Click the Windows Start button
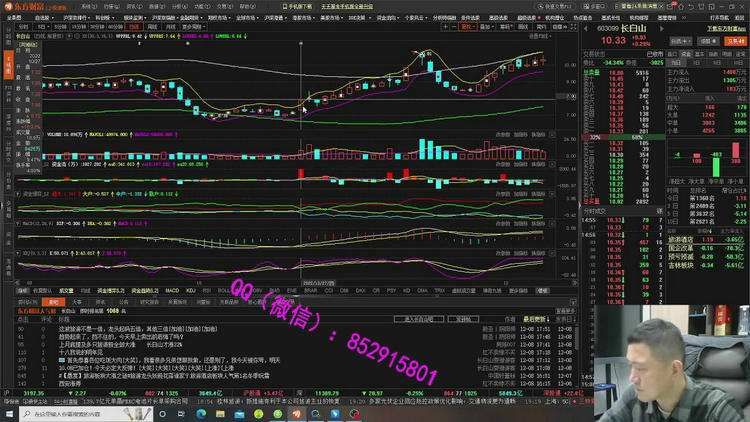Image resolution: width=750 pixels, height=422 pixels. [x=8, y=414]
